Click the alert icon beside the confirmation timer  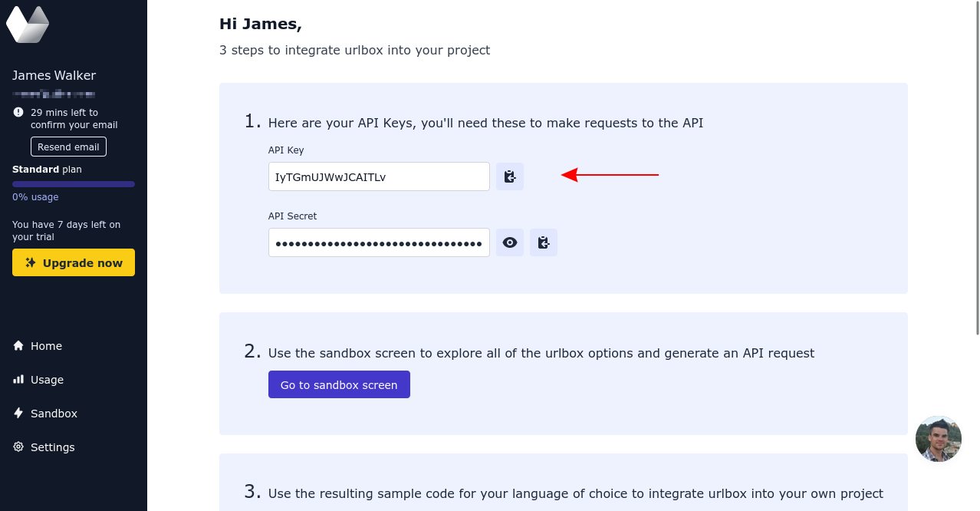pyautogui.click(x=17, y=112)
